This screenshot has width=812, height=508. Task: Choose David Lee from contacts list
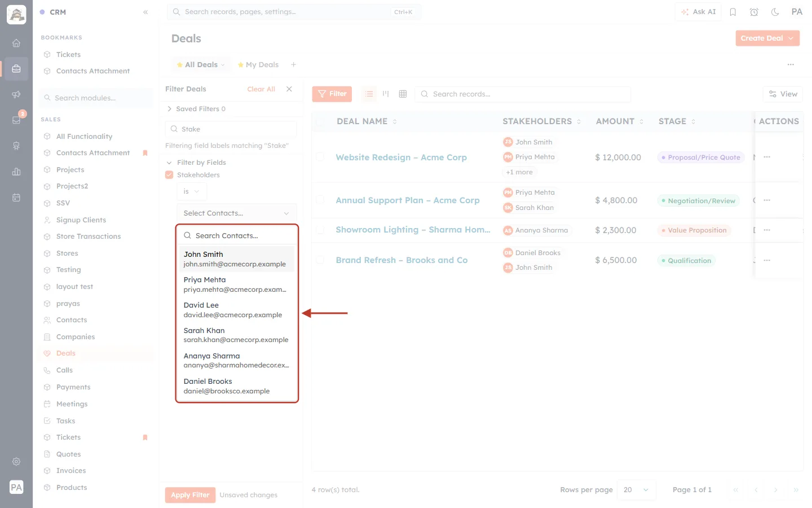[x=237, y=310]
